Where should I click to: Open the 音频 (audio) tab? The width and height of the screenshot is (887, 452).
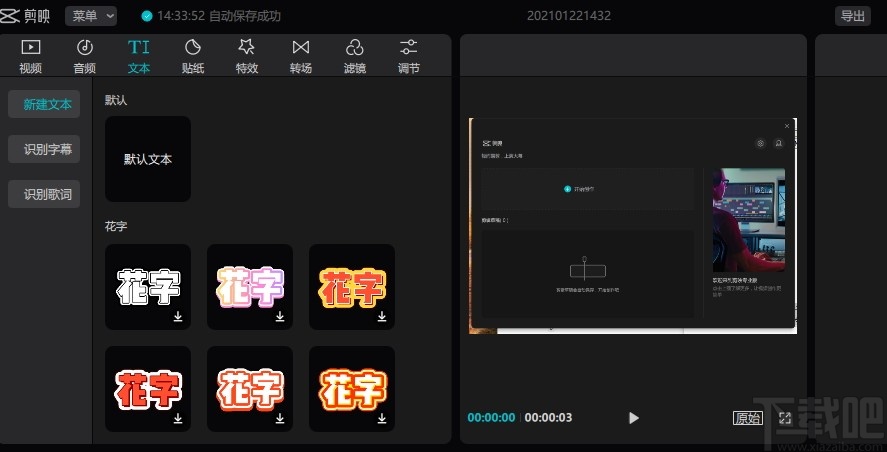[x=85, y=57]
